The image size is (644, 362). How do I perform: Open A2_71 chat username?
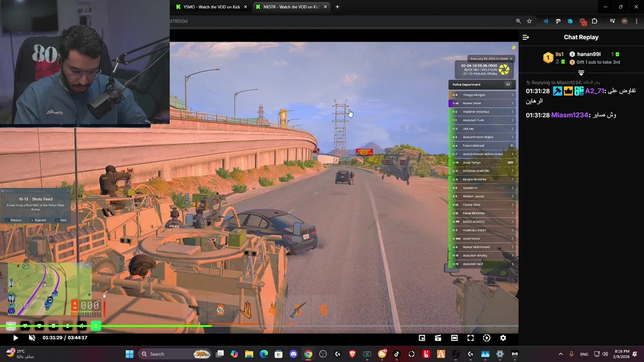(x=594, y=91)
